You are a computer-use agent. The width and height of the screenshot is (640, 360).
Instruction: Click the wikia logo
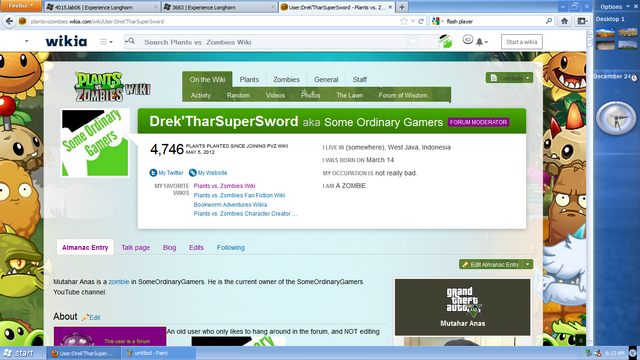coord(66,41)
